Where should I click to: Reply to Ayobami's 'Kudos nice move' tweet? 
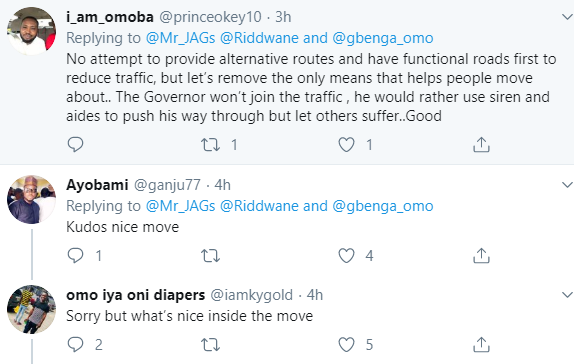[75, 255]
